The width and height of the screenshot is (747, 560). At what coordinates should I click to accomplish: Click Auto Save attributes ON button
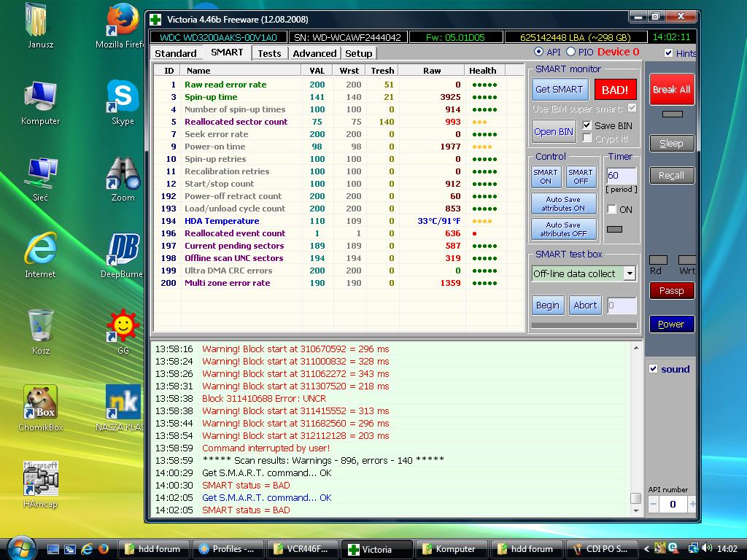(x=564, y=204)
